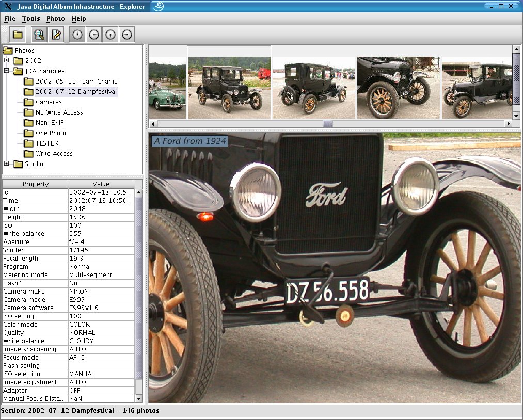
Task: Select the 'Image sharpening' property cell
Action: coord(35,349)
